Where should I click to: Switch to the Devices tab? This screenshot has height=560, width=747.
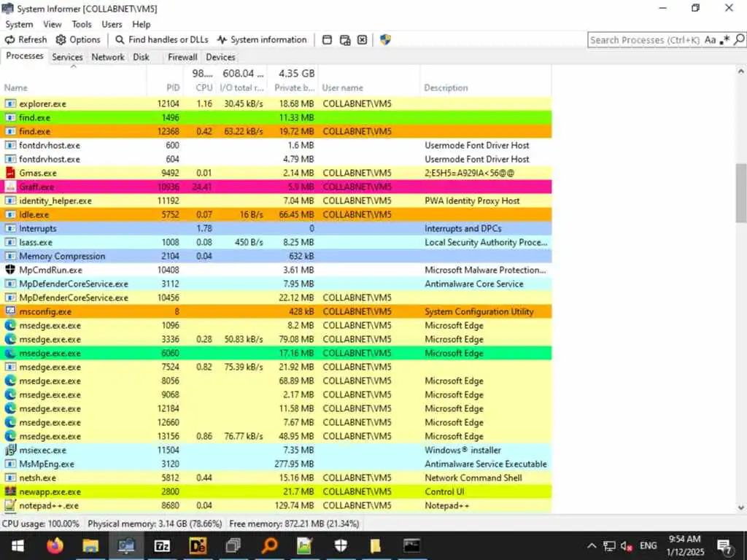click(x=220, y=57)
